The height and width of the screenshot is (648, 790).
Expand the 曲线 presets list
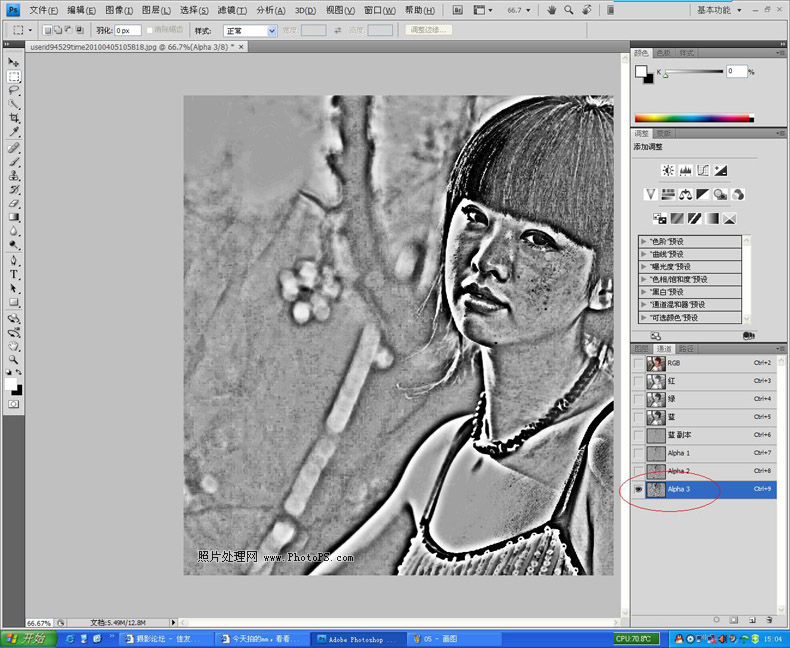tap(644, 254)
